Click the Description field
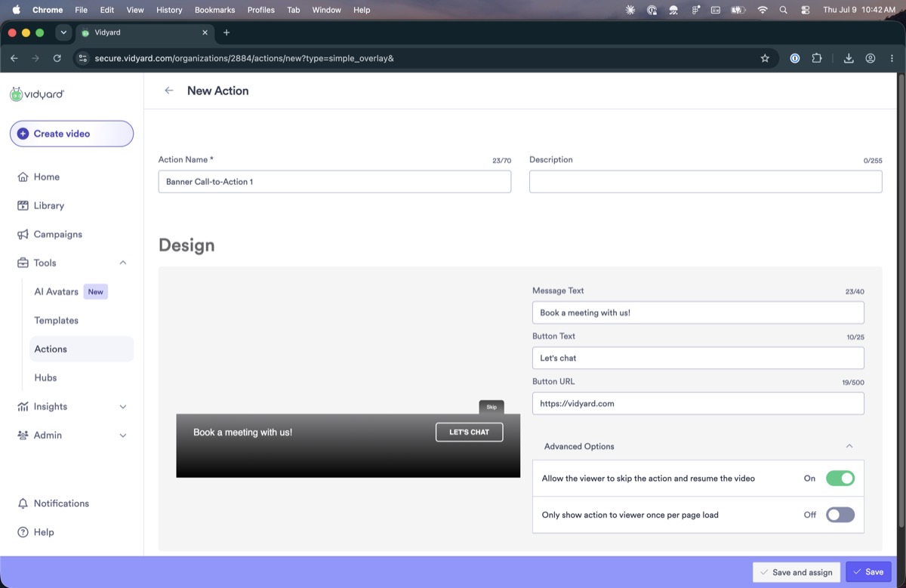This screenshot has width=906, height=588. pos(705,181)
